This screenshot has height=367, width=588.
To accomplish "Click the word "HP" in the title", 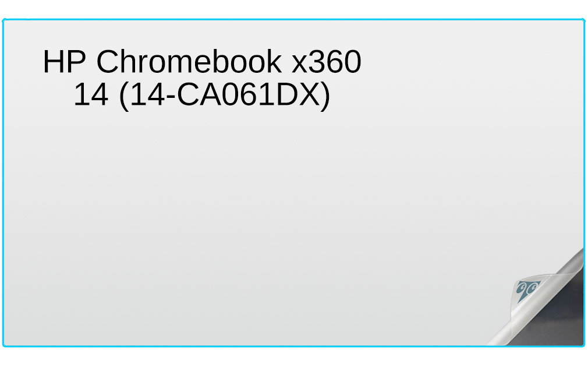I will (x=65, y=62).
